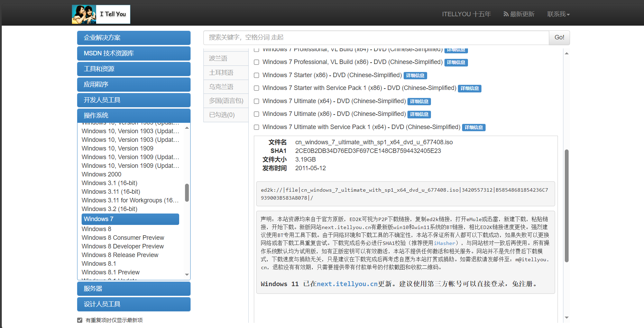Select the 土耳其语 language tab
This screenshot has width=644, height=328.
(226, 73)
